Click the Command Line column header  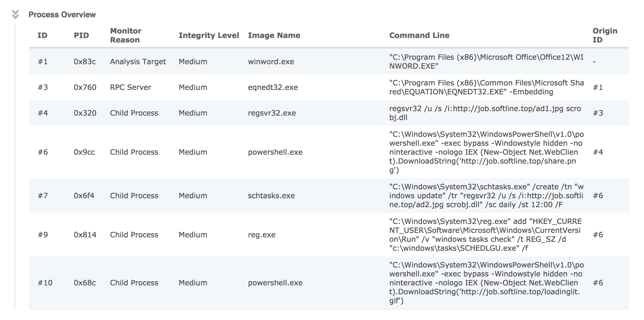click(x=419, y=35)
